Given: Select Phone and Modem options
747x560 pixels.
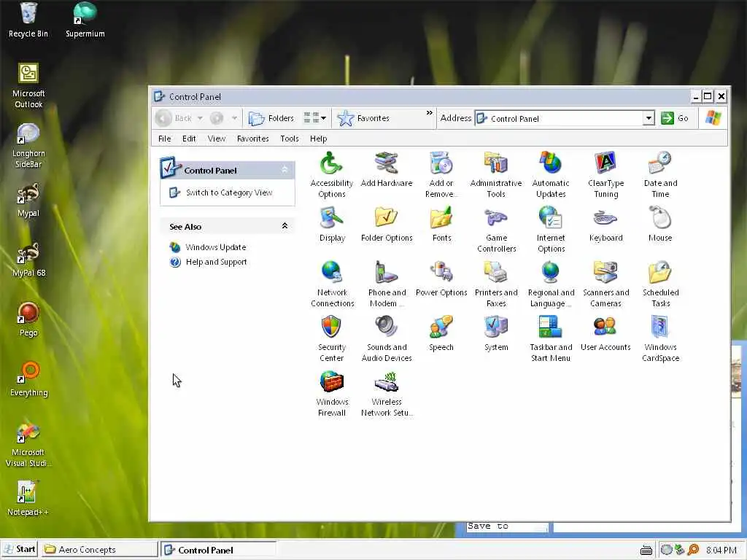Looking at the screenshot, I should pos(387,284).
